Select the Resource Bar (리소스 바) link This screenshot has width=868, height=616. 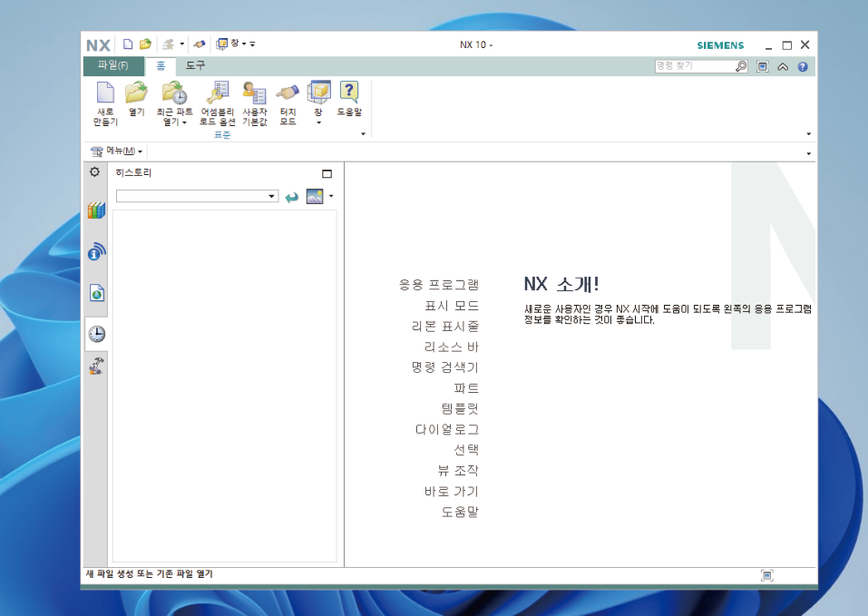coord(451,347)
